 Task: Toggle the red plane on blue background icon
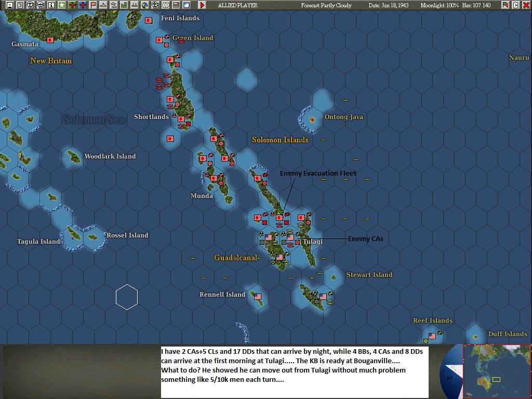(x=83, y=5)
